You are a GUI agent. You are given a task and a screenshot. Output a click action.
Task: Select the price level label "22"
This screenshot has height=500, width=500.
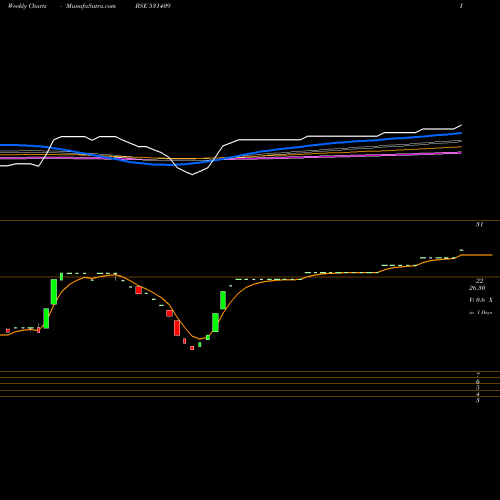pyautogui.click(x=479, y=281)
